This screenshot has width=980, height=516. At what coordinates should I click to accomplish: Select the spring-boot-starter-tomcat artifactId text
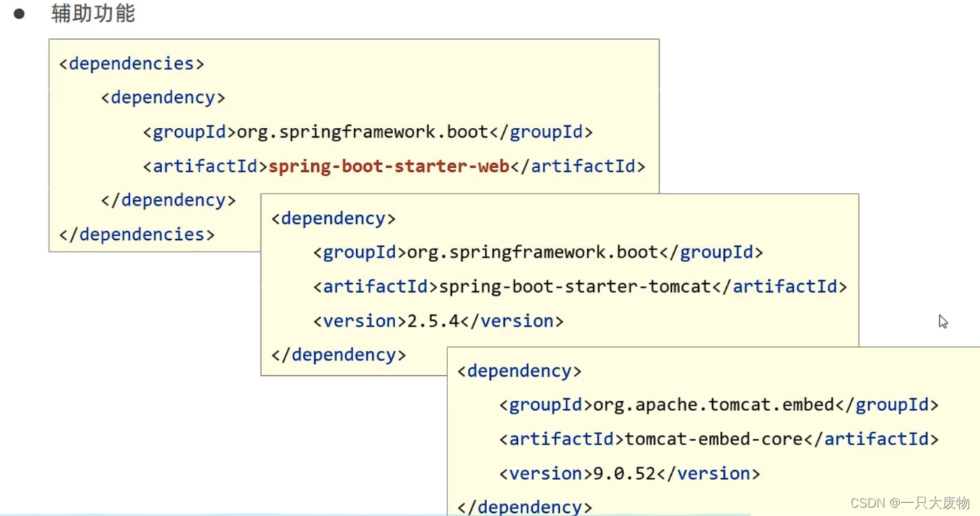[575, 286]
